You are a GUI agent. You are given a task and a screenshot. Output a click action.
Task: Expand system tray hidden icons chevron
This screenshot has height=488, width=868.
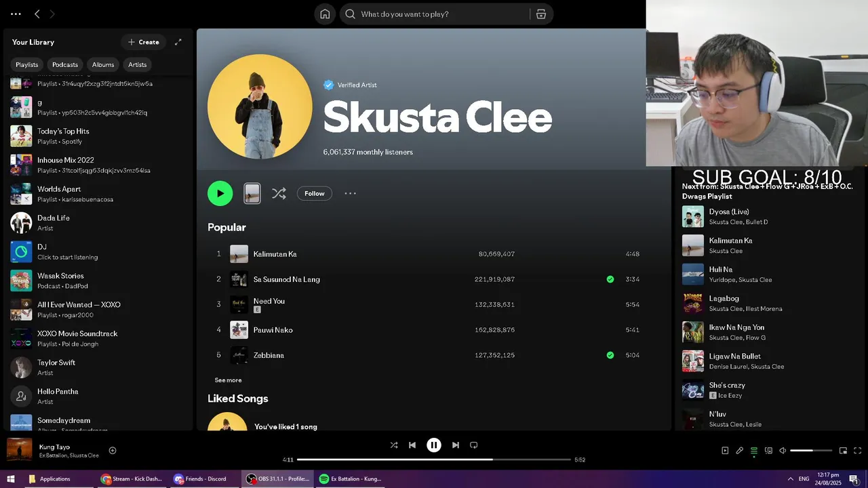click(x=790, y=479)
